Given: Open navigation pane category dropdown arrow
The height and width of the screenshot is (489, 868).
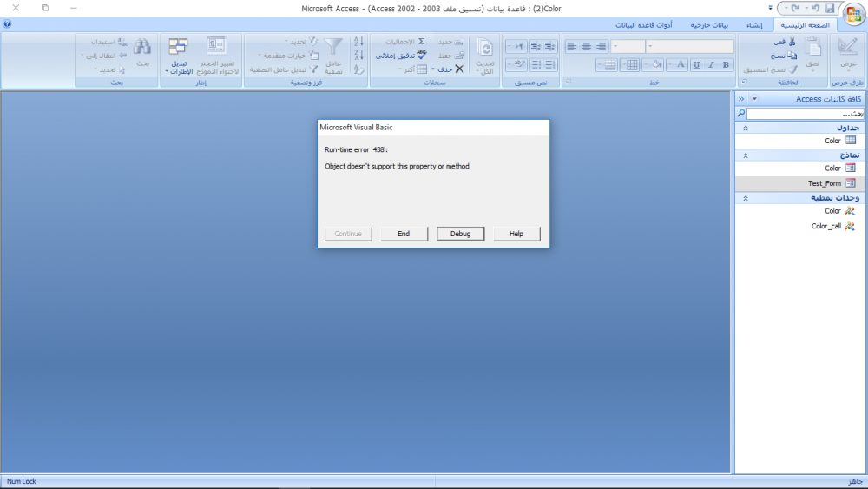Looking at the screenshot, I should [754, 98].
